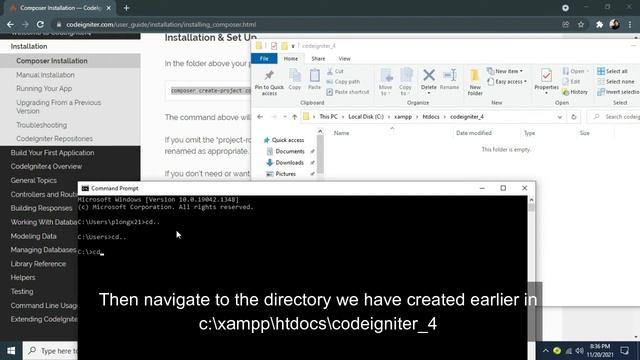The image size is (640, 360).
Task: Click the taskbar clock and date
Action: point(600,351)
